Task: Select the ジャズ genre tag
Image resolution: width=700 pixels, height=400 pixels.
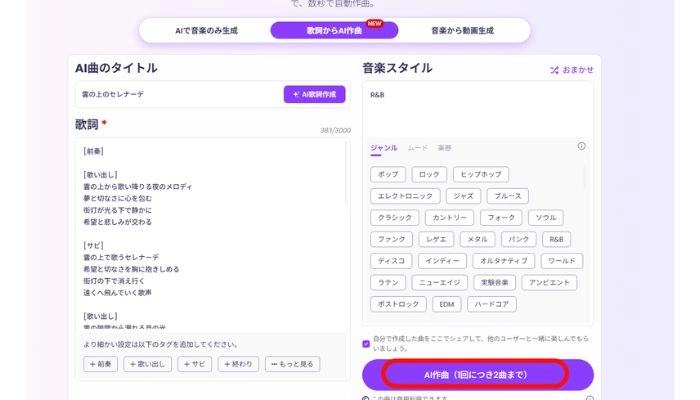Action: (463, 196)
